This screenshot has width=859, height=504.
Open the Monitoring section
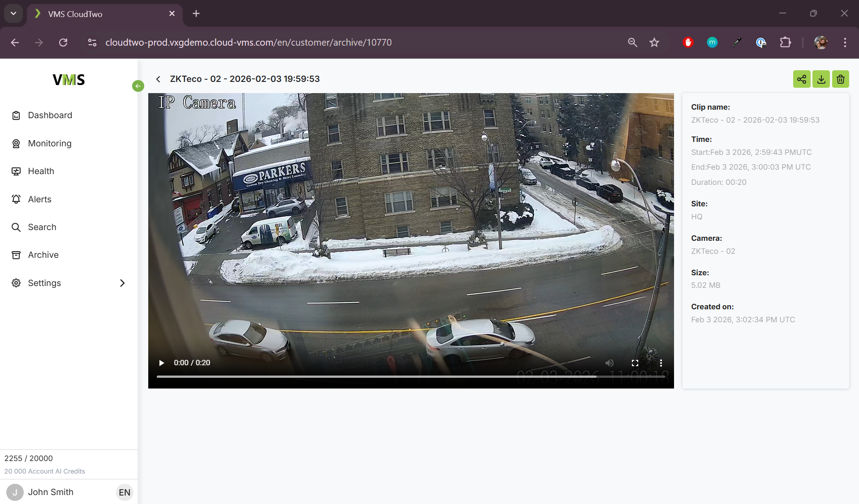49,143
